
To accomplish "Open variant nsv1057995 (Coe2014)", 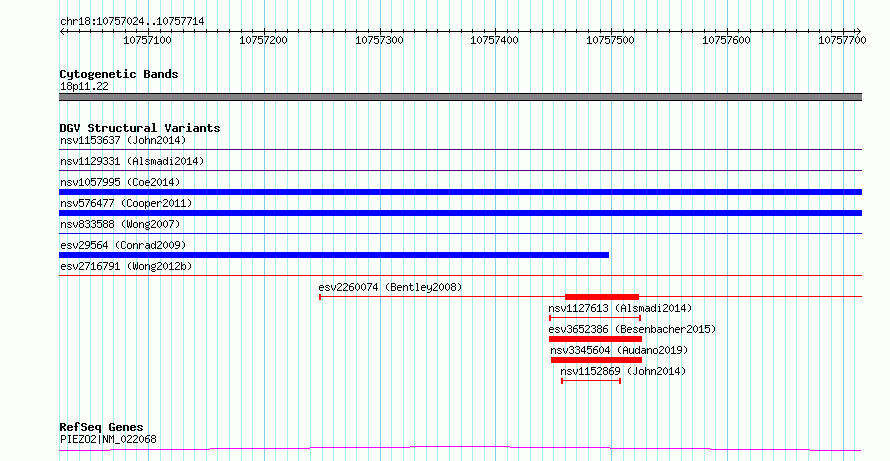I will pos(120,182).
